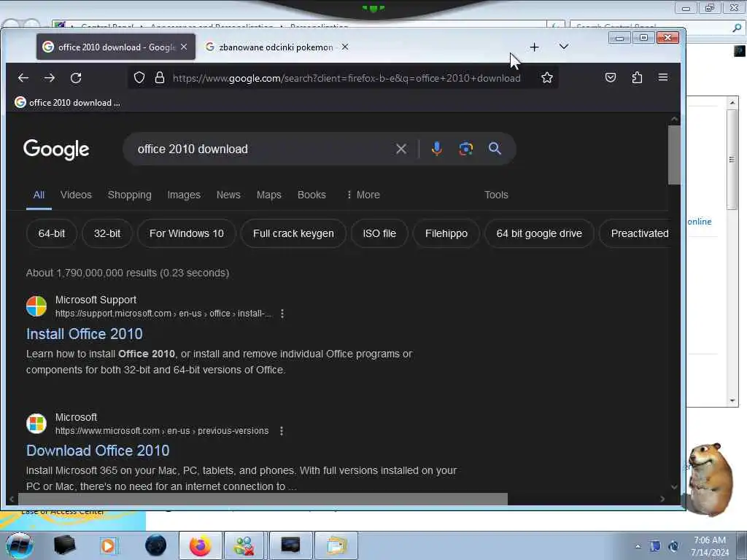Open Download Office 2010 result link
This screenshot has width=747, height=560.
click(98, 451)
